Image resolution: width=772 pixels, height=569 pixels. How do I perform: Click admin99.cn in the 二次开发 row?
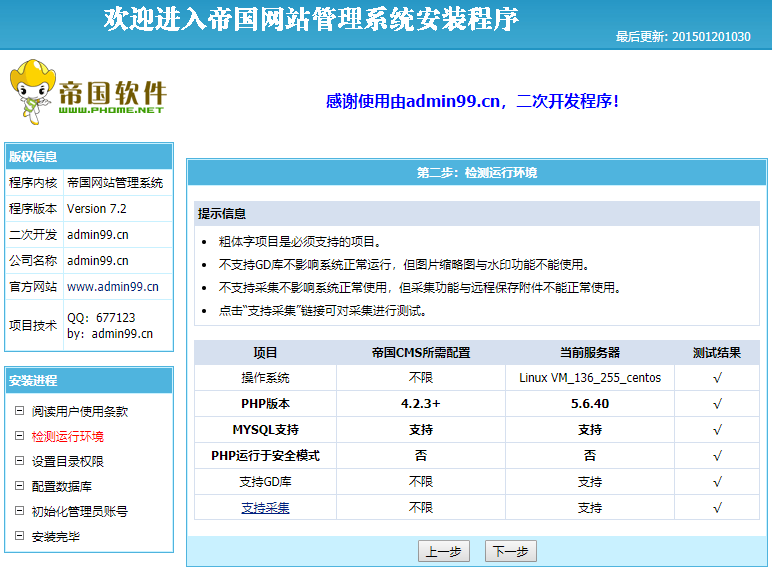coord(97,235)
